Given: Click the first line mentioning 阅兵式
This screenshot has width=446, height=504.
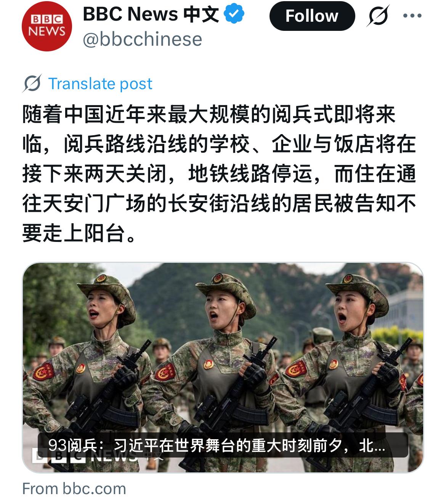Looking at the screenshot, I should [209, 114].
